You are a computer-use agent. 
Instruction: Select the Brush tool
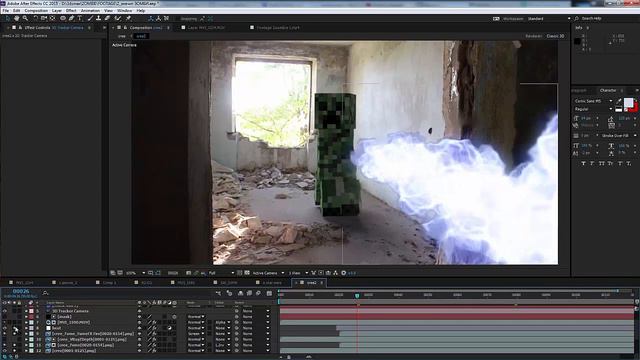coord(90,18)
